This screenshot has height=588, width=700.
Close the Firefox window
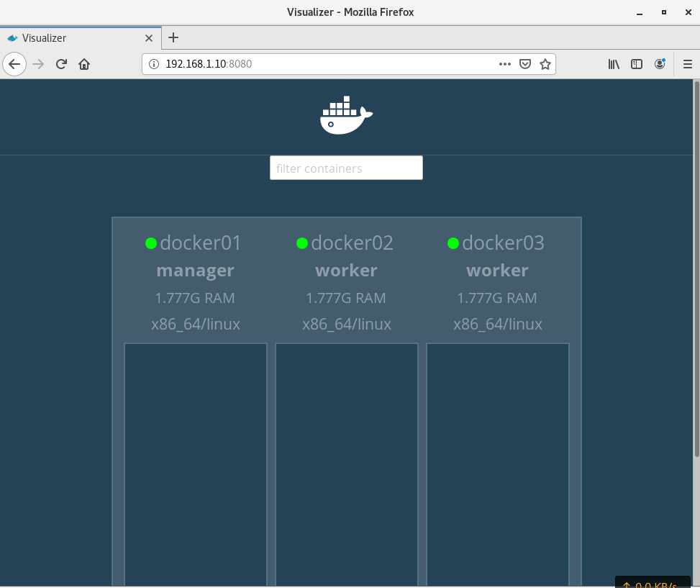coord(688,12)
